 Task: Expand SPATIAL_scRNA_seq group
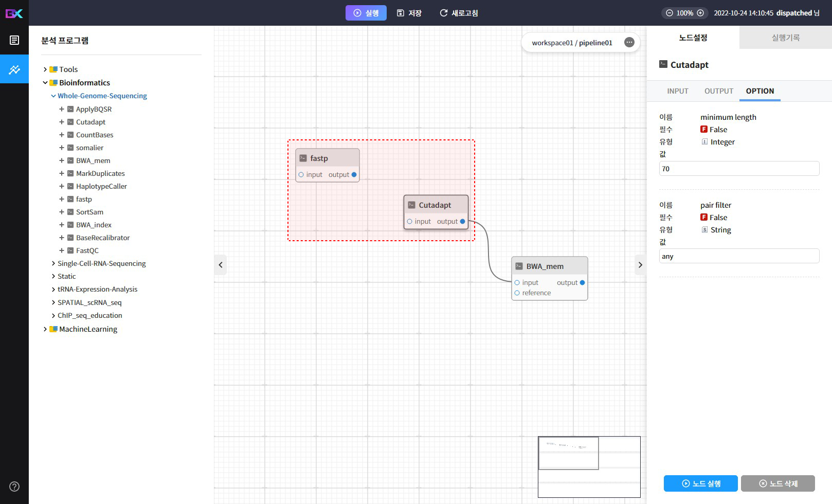[53, 302]
